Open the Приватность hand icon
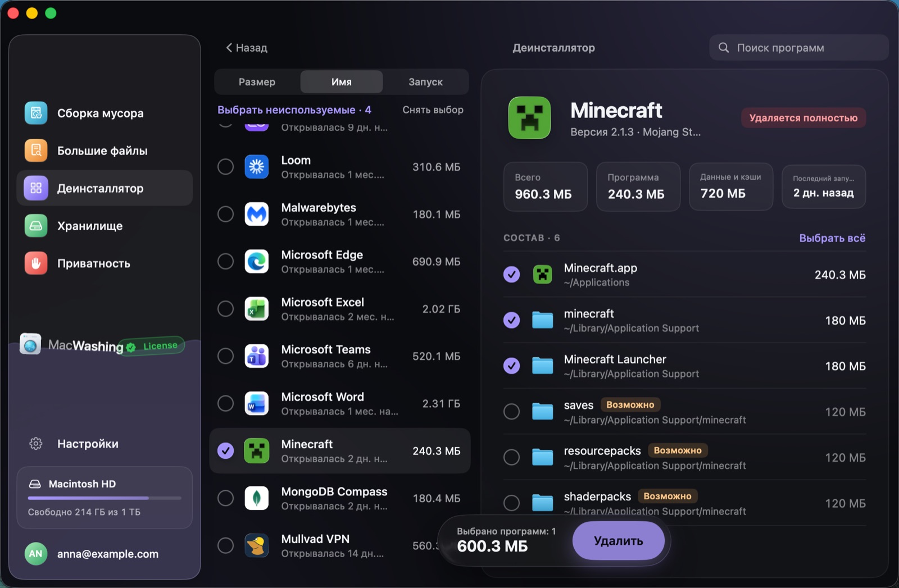Image resolution: width=899 pixels, height=588 pixels. pyautogui.click(x=36, y=263)
